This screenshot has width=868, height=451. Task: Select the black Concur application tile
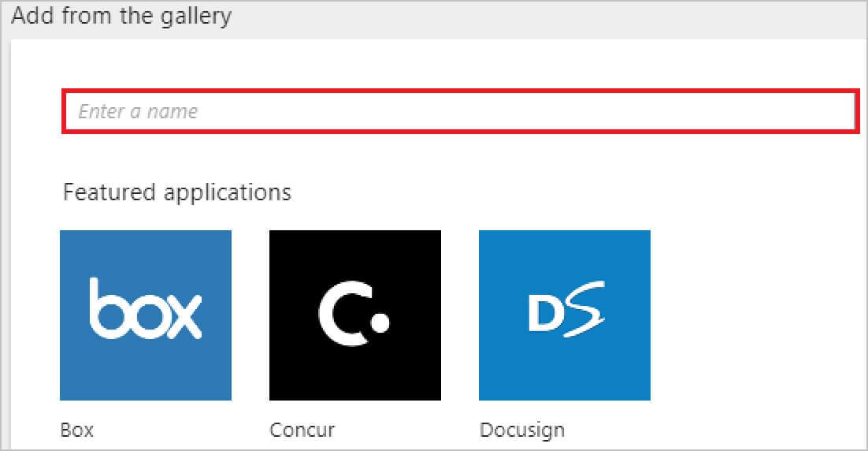point(355,315)
